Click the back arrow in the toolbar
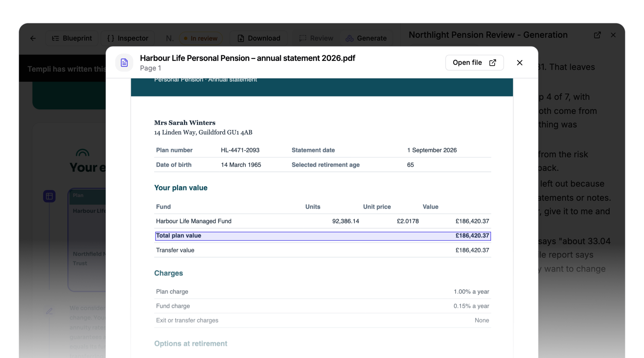Viewport: 644px width, 358px height. (x=33, y=38)
